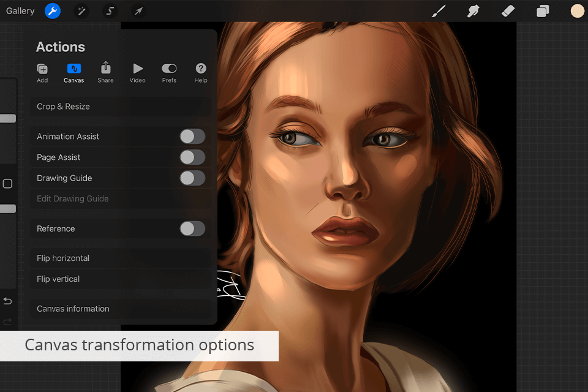Switch to the Share tab
This screenshot has width=588, height=392.
tap(106, 73)
